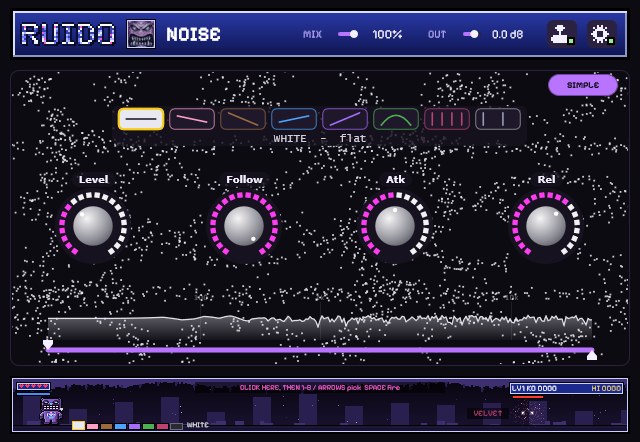The height and width of the screenshot is (442, 640).
Task: Click the angry monster face avatar
Action: click(x=141, y=34)
